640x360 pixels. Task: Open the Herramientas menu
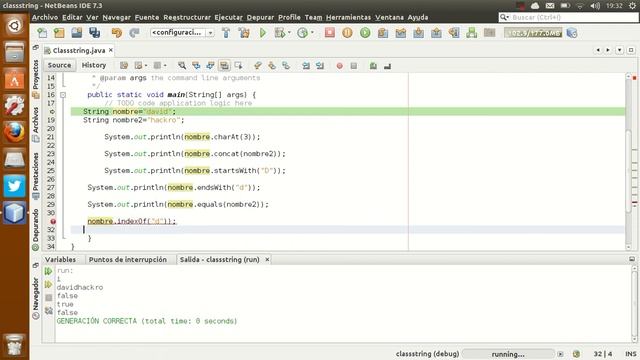coord(348,17)
